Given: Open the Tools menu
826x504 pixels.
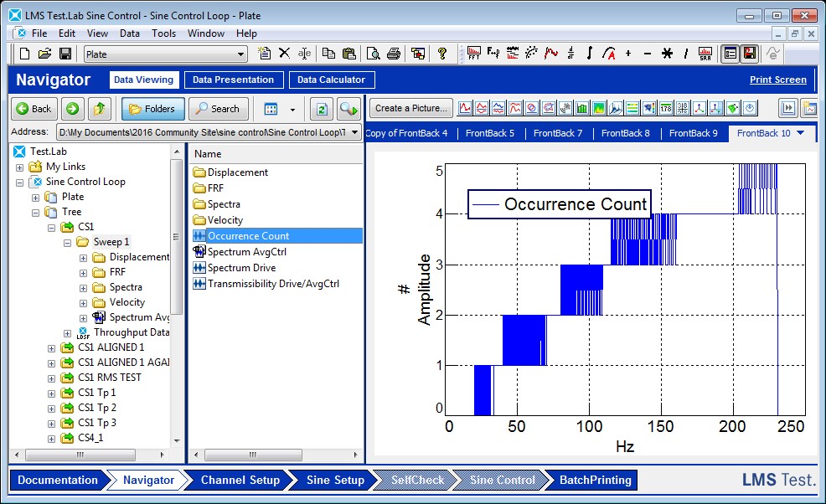Looking at the screenshot, I should pyautogui.click(x=164, y=33).
